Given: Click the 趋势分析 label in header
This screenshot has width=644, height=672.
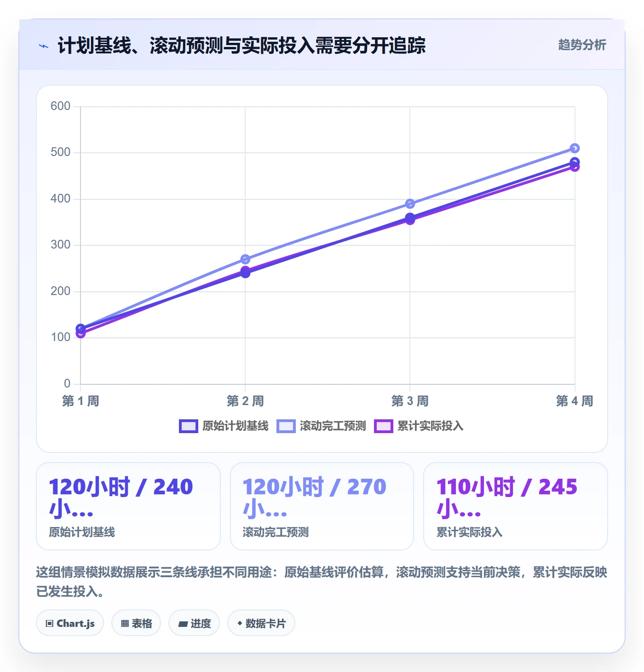Looking at the screenshot, I should coord(582,45).
